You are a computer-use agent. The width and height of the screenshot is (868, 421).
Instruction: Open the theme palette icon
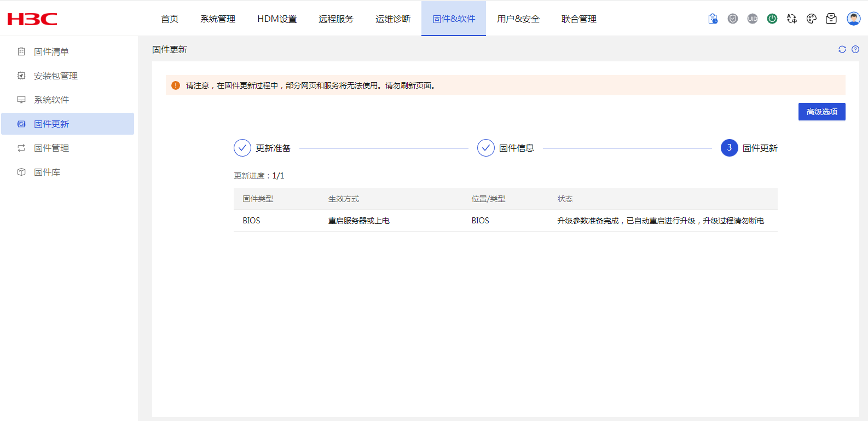click(812, 19)
